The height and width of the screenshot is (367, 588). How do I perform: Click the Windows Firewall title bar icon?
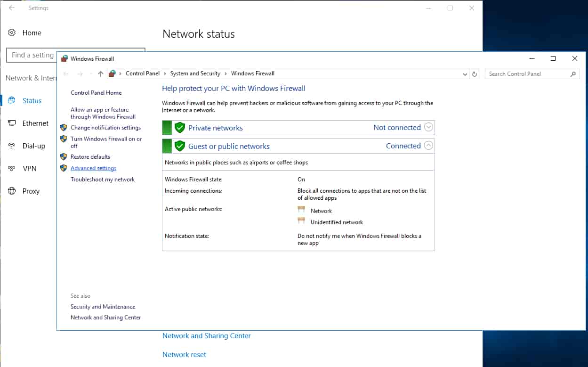point(64,59)
